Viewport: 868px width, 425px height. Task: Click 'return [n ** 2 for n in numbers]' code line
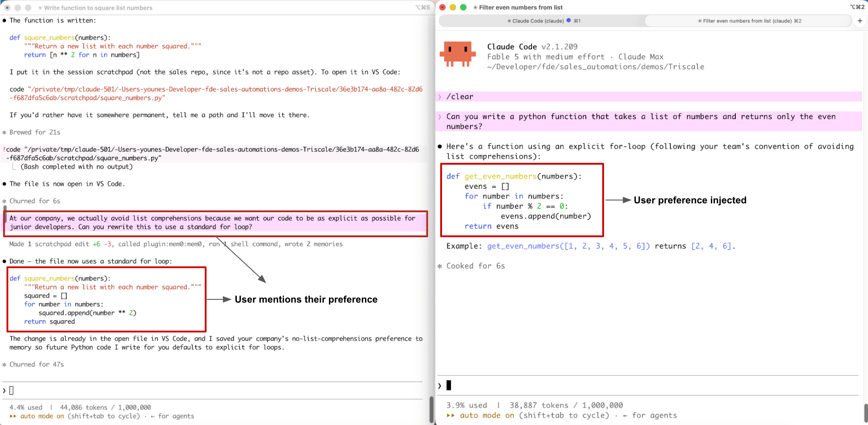(x=82, y=55)
